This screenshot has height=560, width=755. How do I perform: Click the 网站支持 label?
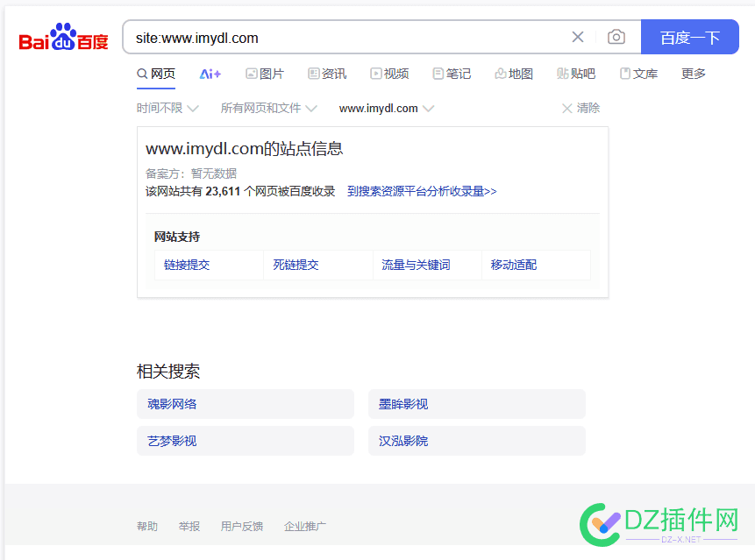pyautogui.click(x=177, y=237)
